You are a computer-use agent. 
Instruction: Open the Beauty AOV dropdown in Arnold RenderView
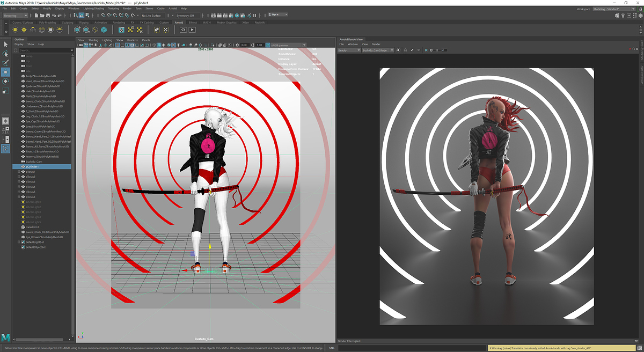[349, 50]
